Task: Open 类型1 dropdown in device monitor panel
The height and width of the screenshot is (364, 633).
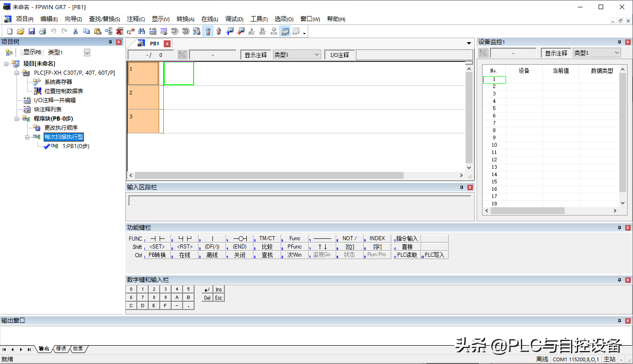Action: [x=616, y=53]
